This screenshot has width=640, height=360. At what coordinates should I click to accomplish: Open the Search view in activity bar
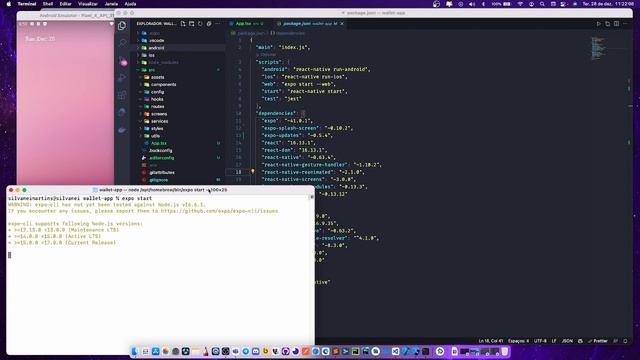[x=122, y=42]
